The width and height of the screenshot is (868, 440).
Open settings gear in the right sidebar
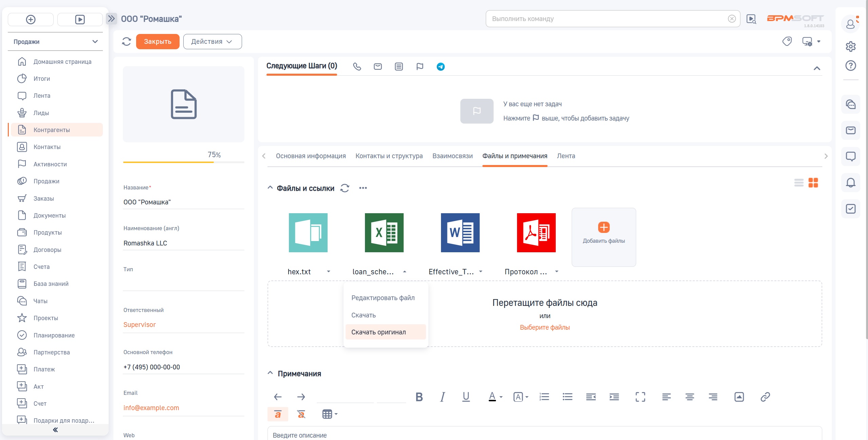(x=851, y=47)
